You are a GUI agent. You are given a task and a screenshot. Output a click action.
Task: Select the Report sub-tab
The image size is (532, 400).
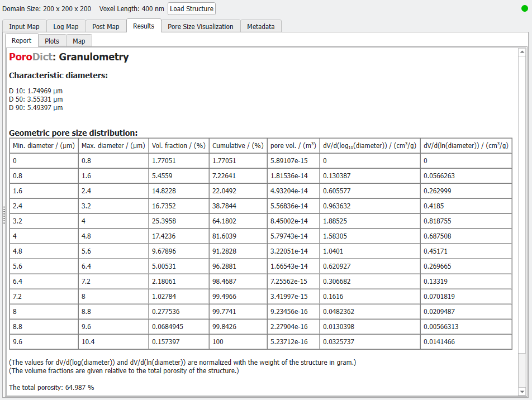click(x=21, y=41)
